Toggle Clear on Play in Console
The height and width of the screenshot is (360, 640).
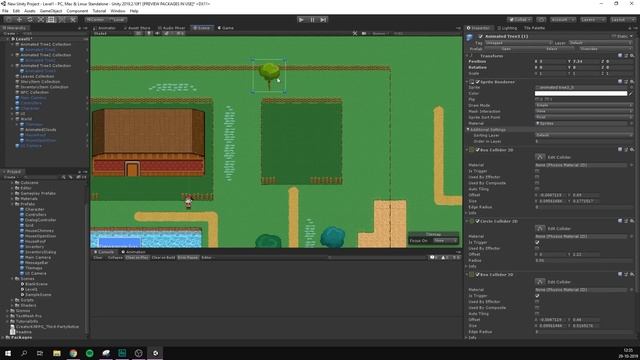[137, 258]
